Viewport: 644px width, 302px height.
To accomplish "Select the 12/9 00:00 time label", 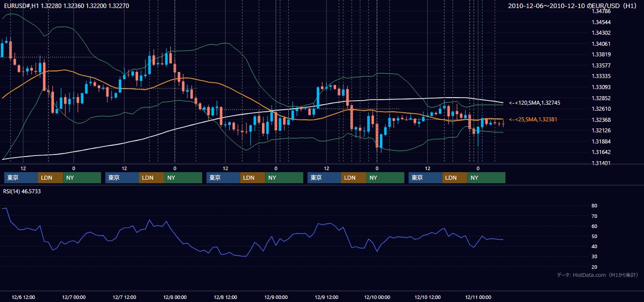I will 276,297.
